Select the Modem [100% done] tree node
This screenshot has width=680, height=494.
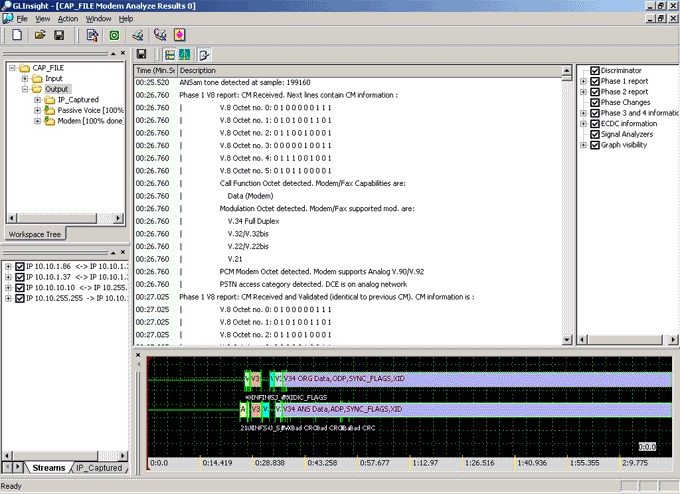[x=91, y=121]
